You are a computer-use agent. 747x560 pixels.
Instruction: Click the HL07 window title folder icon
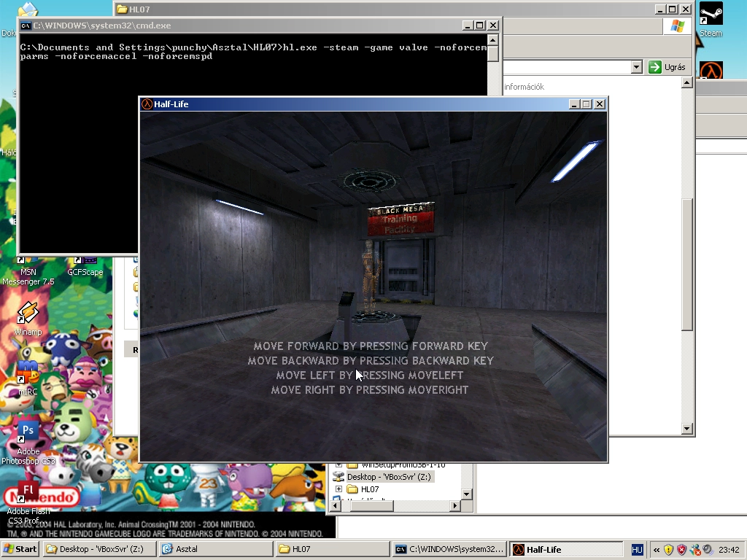pos(122,9)
